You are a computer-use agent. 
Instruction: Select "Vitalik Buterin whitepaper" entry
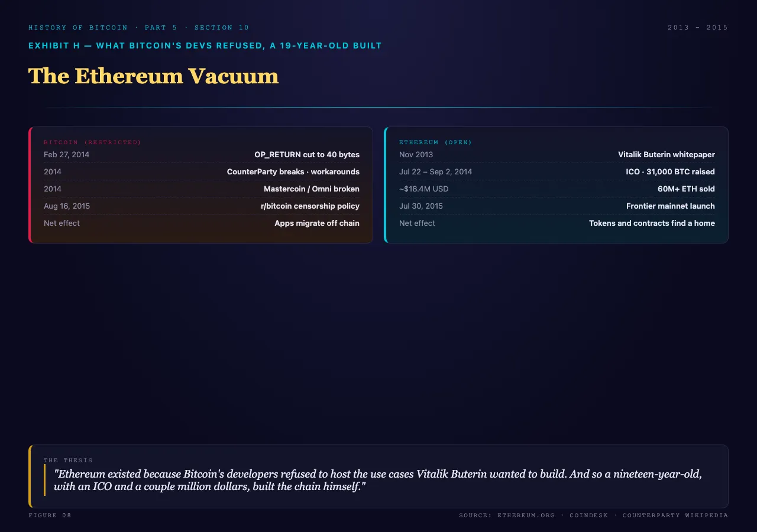click(x=667, y=155)
